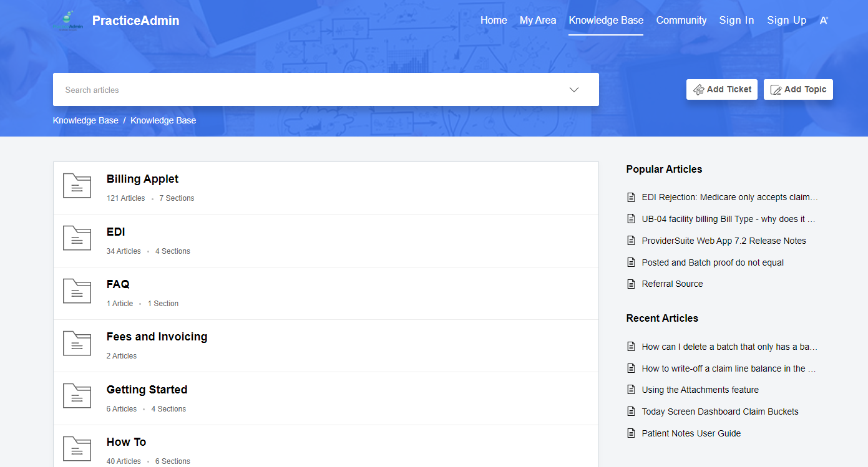The image size is (868, 467).
Task: Open UB-04 facility billing Bill Type article
Action: [729, 219]
